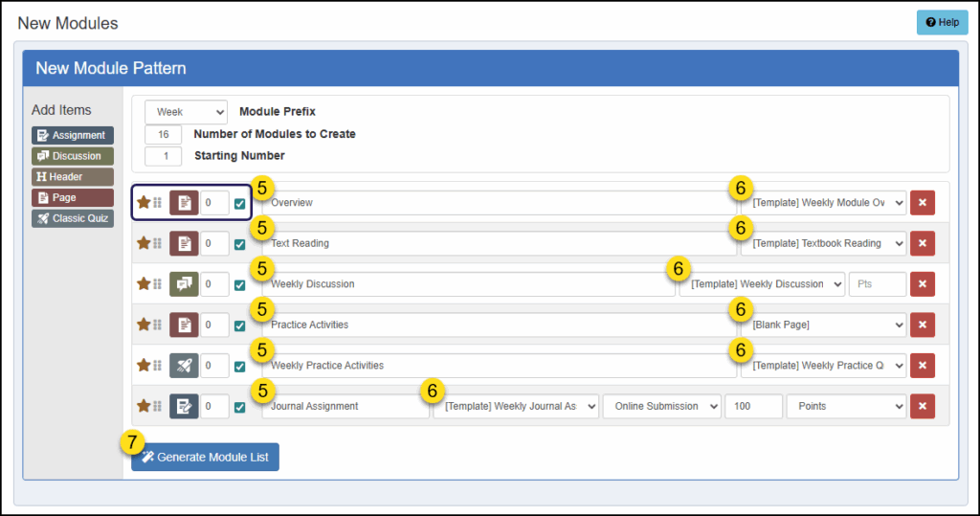Remove the Weekly Discussion row with the red X
Viewport: 980px width, 516px height.
[x=923, y=284]
